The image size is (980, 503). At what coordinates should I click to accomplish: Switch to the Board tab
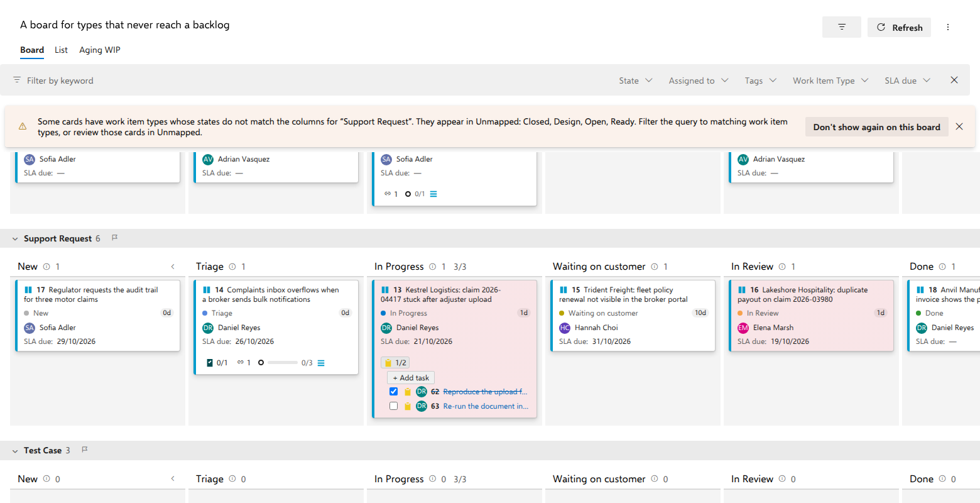coord(32,50)
